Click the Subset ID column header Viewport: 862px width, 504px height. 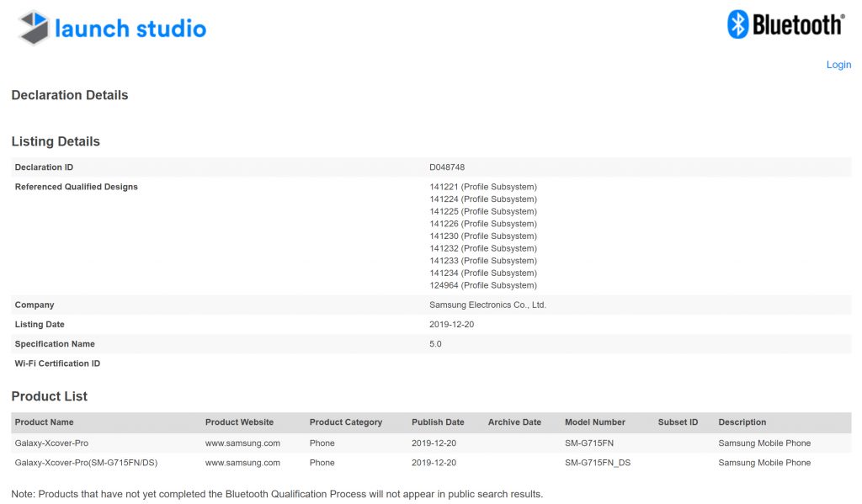coord(678,422)
